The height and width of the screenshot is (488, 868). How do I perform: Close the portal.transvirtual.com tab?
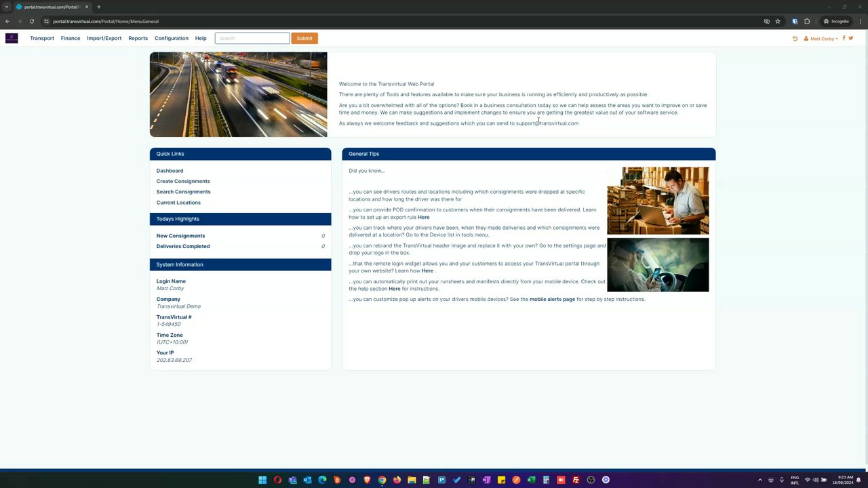click(87, 7)
